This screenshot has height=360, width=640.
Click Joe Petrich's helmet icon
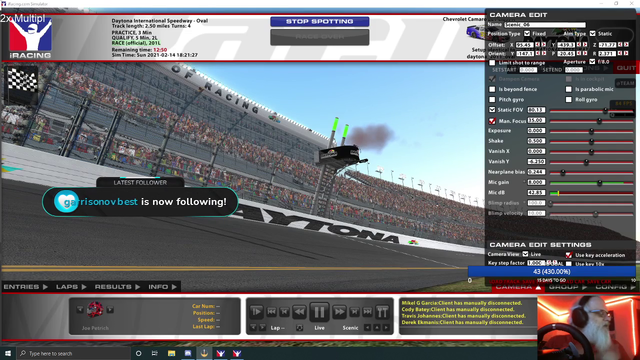click(x=95, y=310)
